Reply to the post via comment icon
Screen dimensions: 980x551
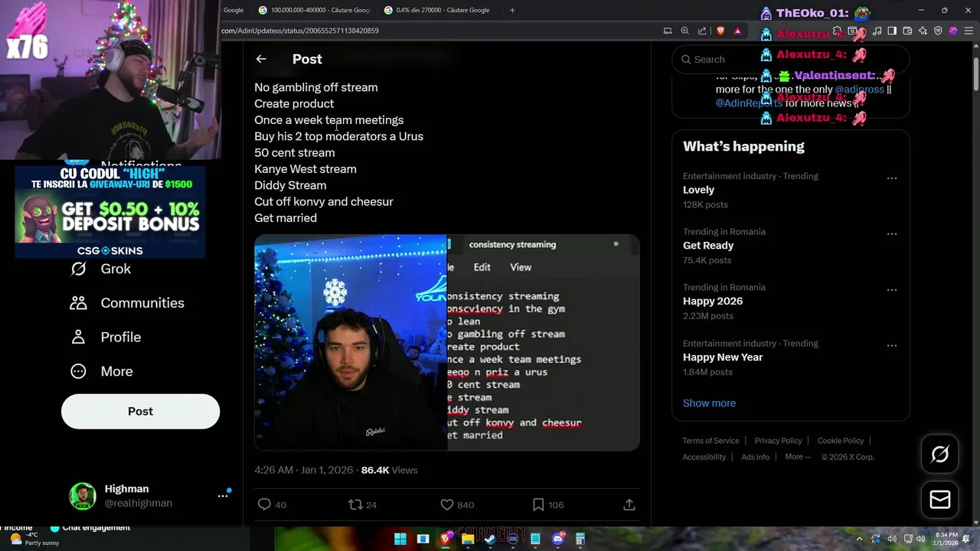click(264, 504)
